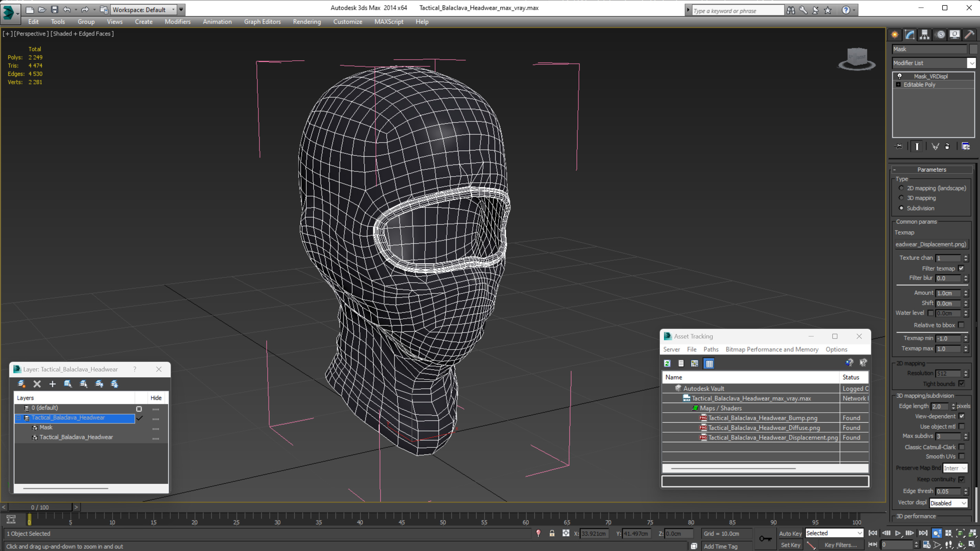Click Status Log list icon in Asset Tracking
Viewport: 980px width, 551px height.
point(681,363)
